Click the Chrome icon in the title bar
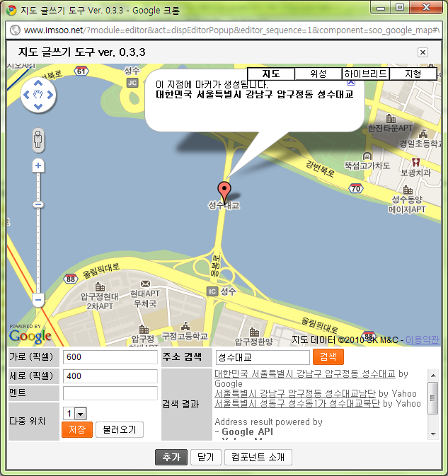The height and width of the screenshot is (476, 448). pos(11,11)
